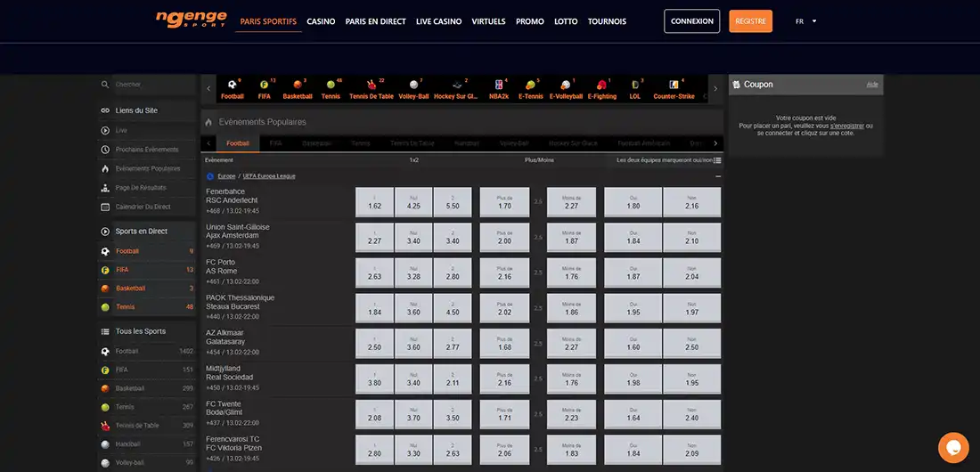Choose the E-Fighting boxing glove icon

(x=602, y=88)
